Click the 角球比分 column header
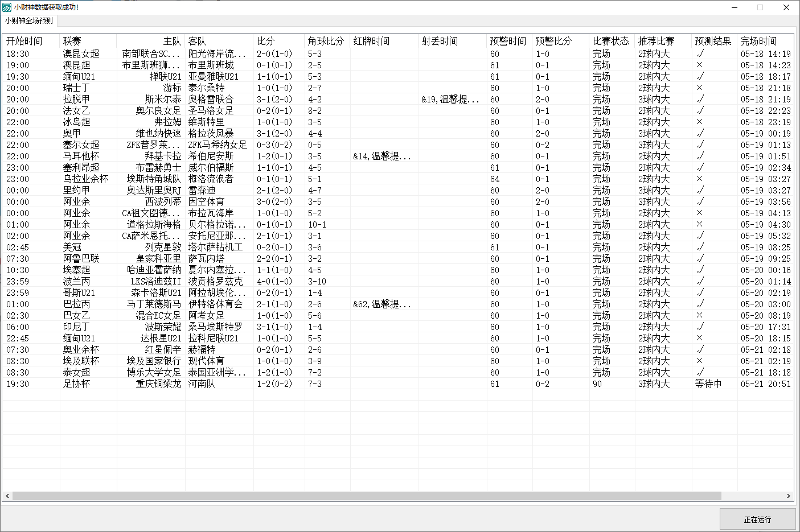Image resolution: width=800 pixels, height=532 pixels. pyautogui.click(x=327, y=41)
